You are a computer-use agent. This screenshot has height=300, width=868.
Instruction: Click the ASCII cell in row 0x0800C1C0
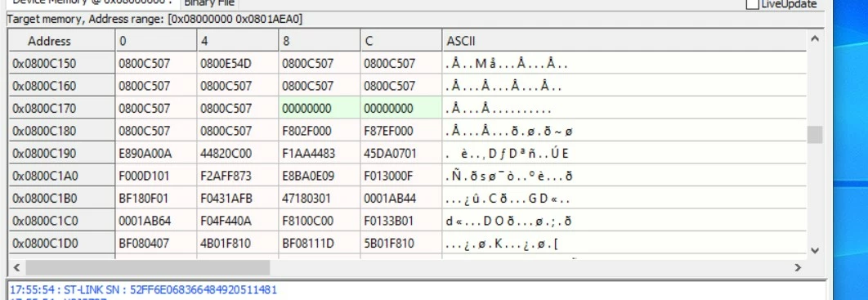click(624, 221)
